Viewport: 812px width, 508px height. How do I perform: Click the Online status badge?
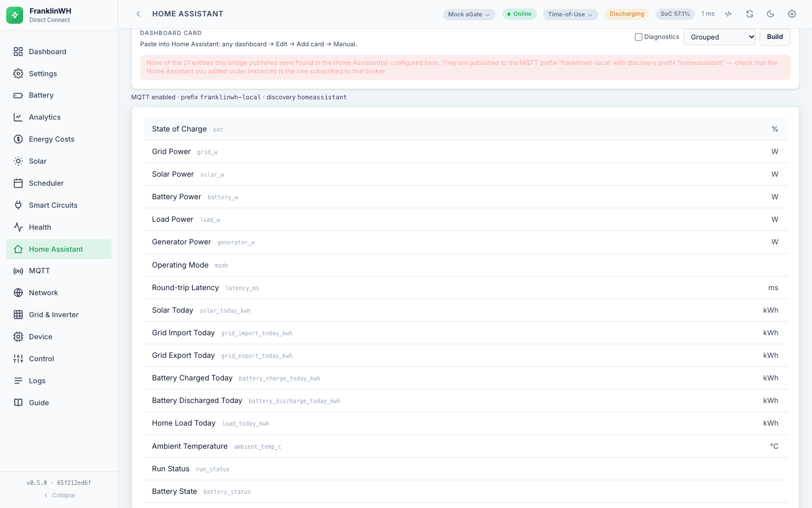[519, 14]
